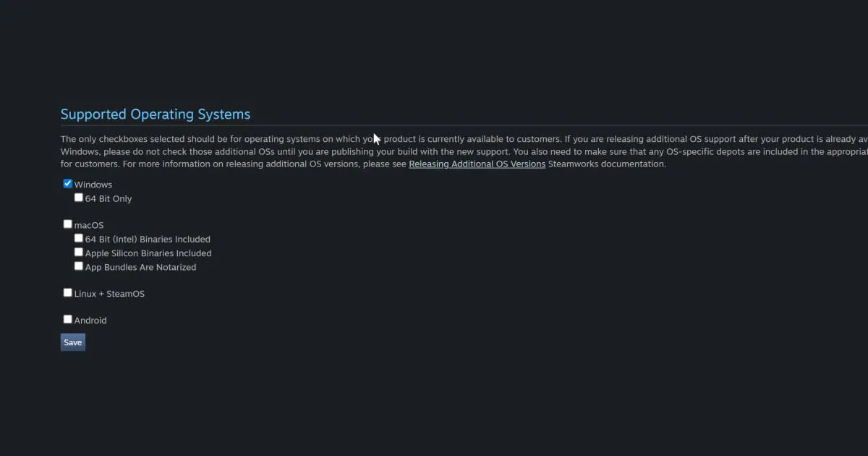
Task: Click the "macOS" label text
Action: click(x=89, y=225)
